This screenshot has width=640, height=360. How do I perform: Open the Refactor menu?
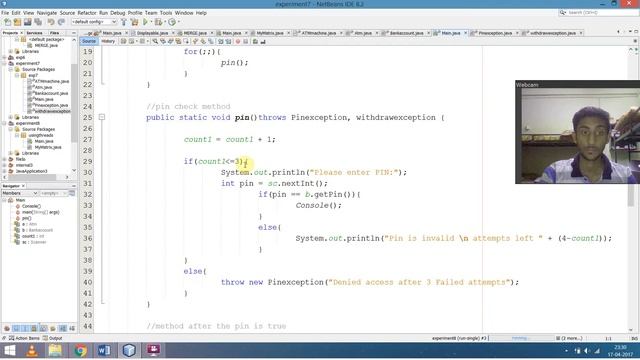pos(87,13)
